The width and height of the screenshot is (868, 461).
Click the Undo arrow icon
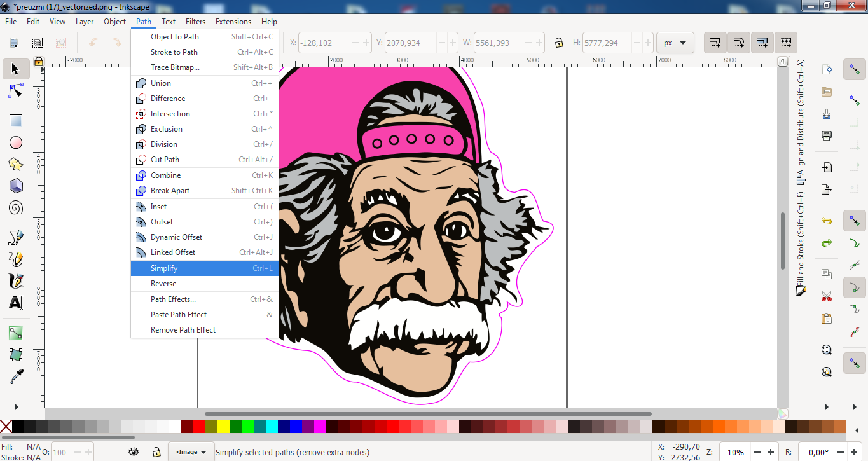click(827, 221)
